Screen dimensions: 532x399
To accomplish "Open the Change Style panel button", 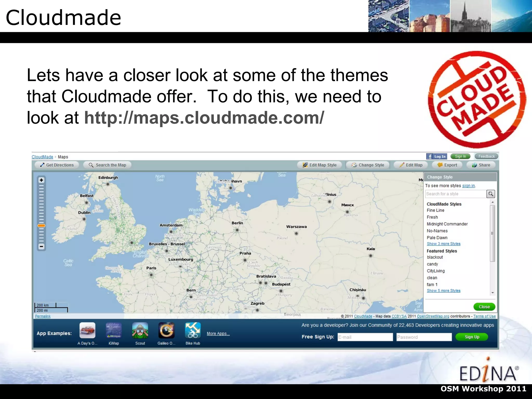I will point(368,165).
